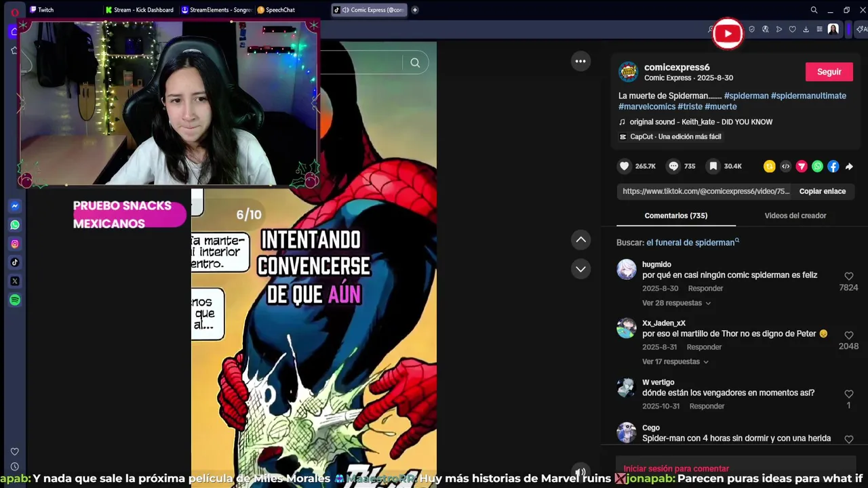The width and height of the screenshot is (868, 488).
Task: Open the browser downloads icon
Action: [806, 29]
